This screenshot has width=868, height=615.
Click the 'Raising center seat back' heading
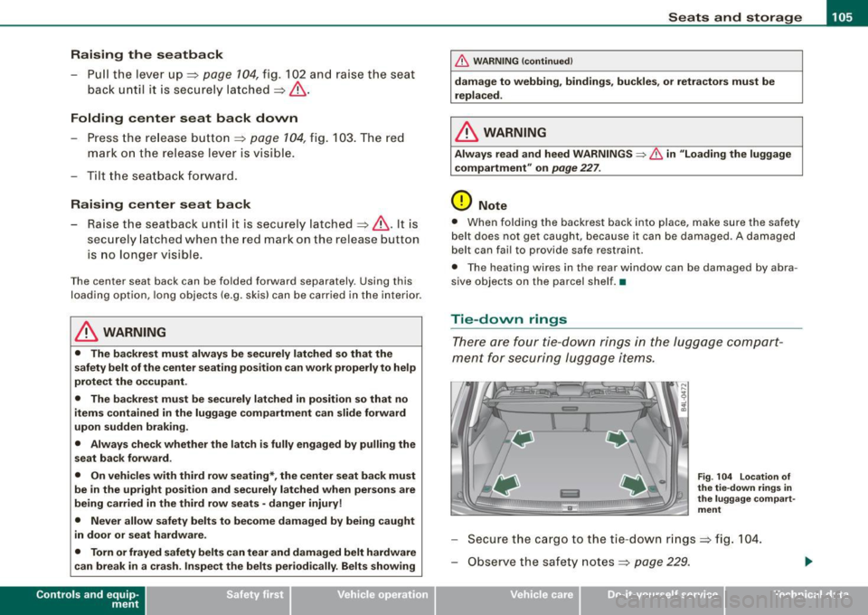coord(161,204)
